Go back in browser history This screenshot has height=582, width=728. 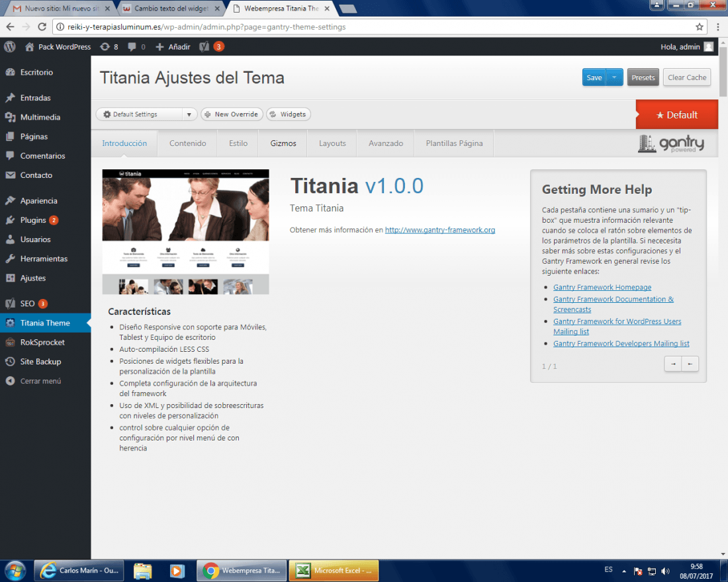point(10,27)
